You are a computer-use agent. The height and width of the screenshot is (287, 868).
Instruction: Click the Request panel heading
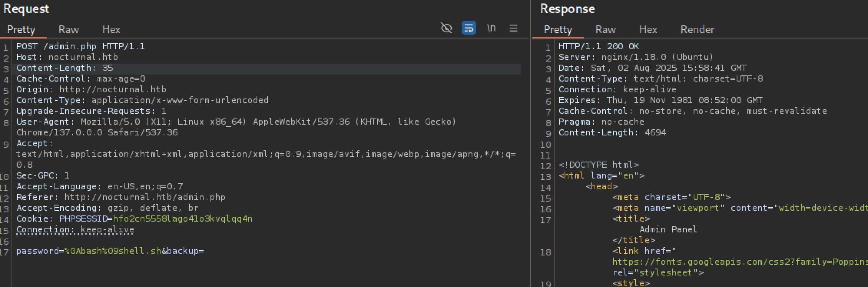(26, 9)
